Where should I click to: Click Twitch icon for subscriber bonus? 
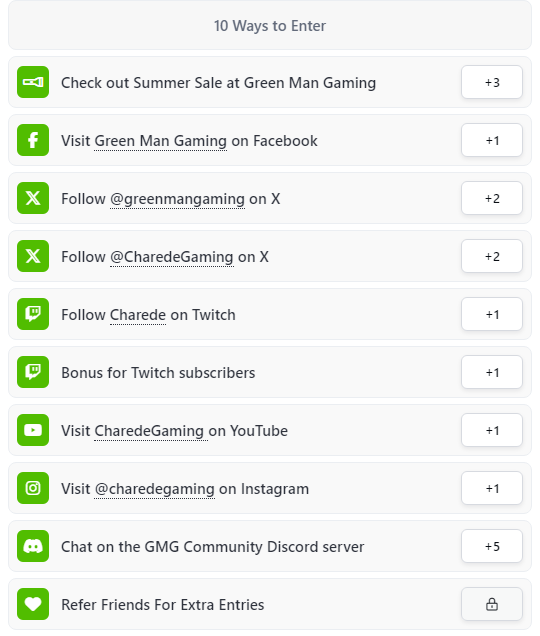click(33, 372)
